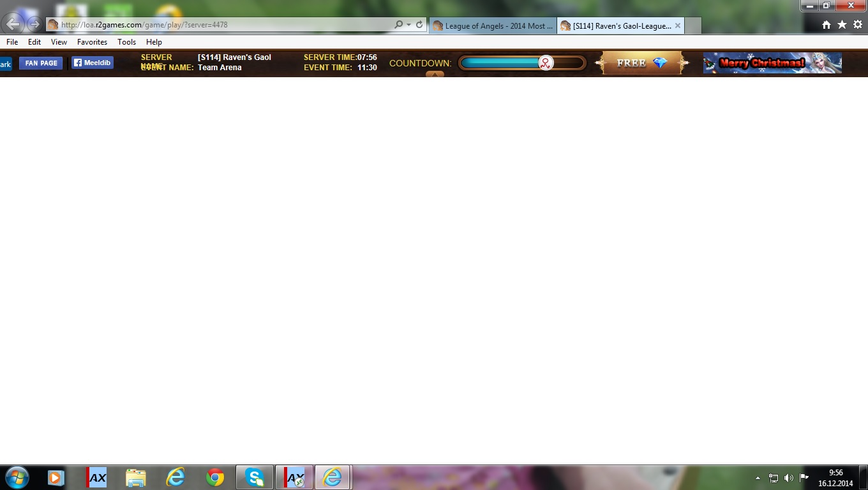Viewport: 868px width, 490px height.
Task: Open the Tools menu
Action: click(126, 42)
